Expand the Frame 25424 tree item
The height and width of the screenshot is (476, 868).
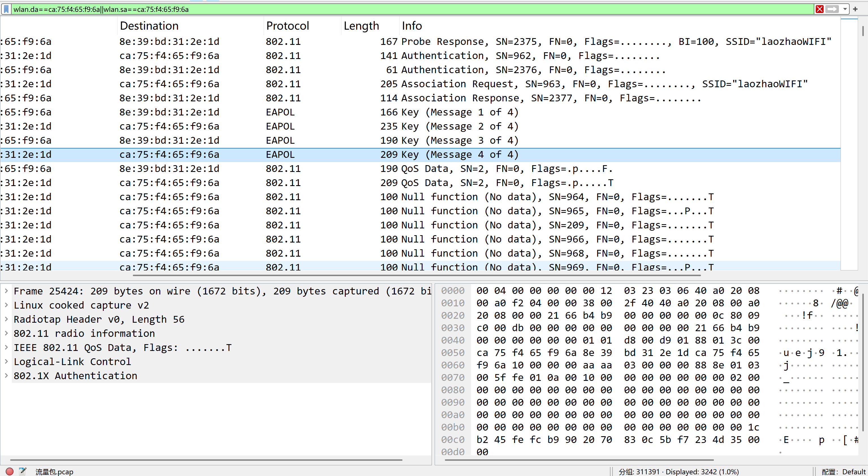coord(6,291)
